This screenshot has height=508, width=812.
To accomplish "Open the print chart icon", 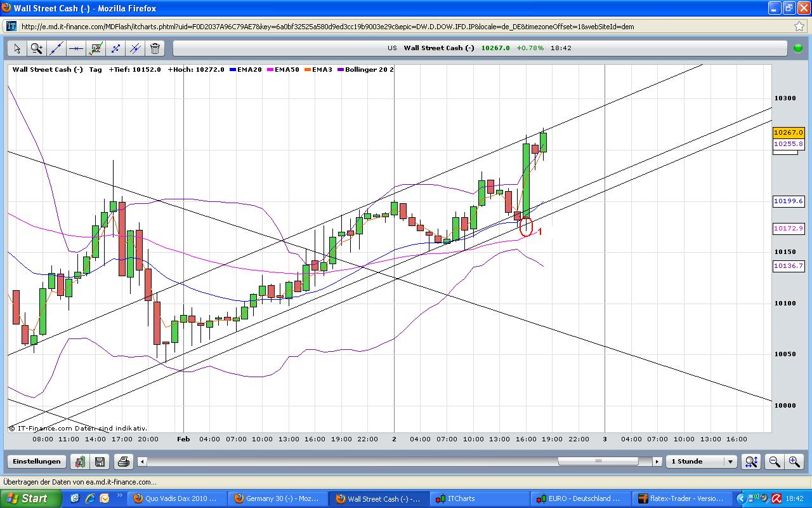I will [x=122, y=462].
